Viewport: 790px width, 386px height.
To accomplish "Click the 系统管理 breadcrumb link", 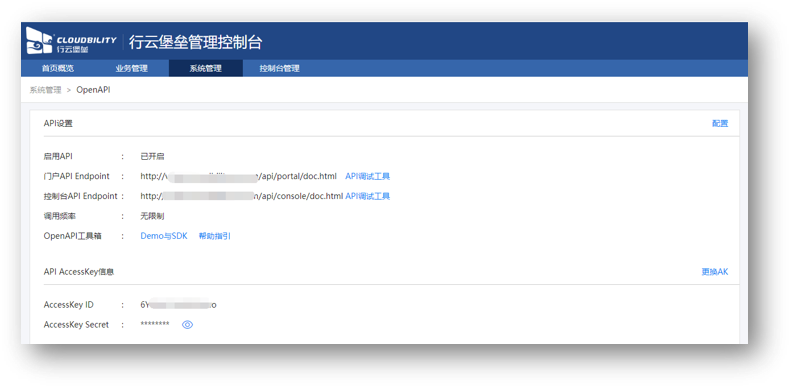I will pyautogui.click(x=45, y=90).
